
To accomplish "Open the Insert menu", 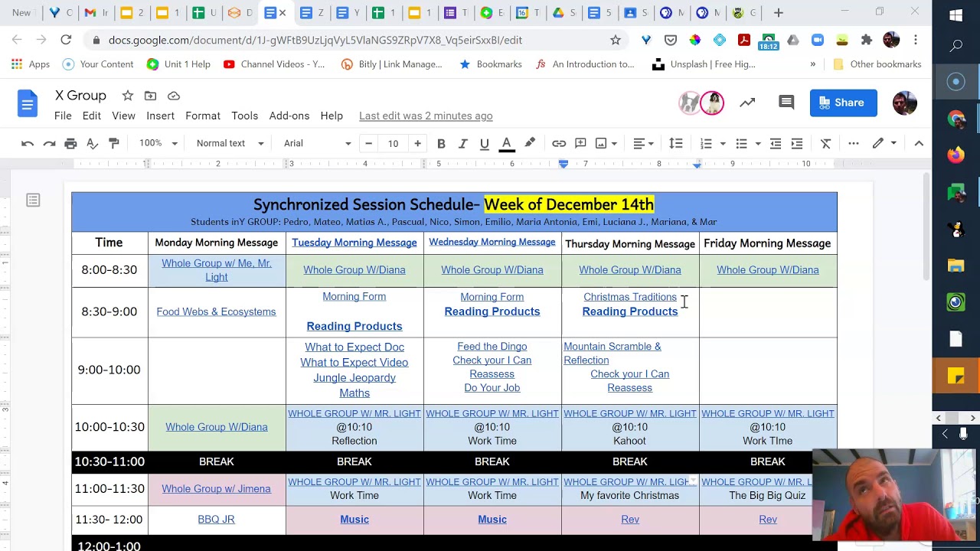I will pos(160,116).
